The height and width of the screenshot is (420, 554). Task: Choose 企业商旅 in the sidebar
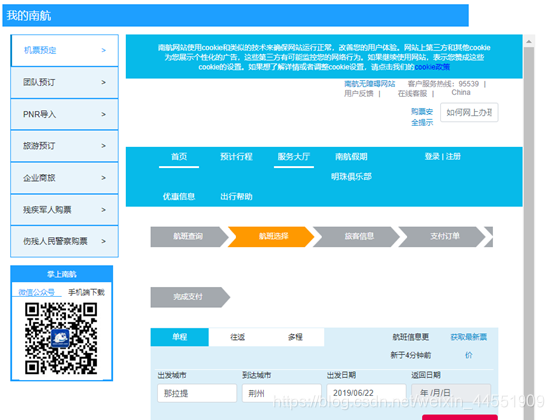pyautogui.click(x=64, y=178)
